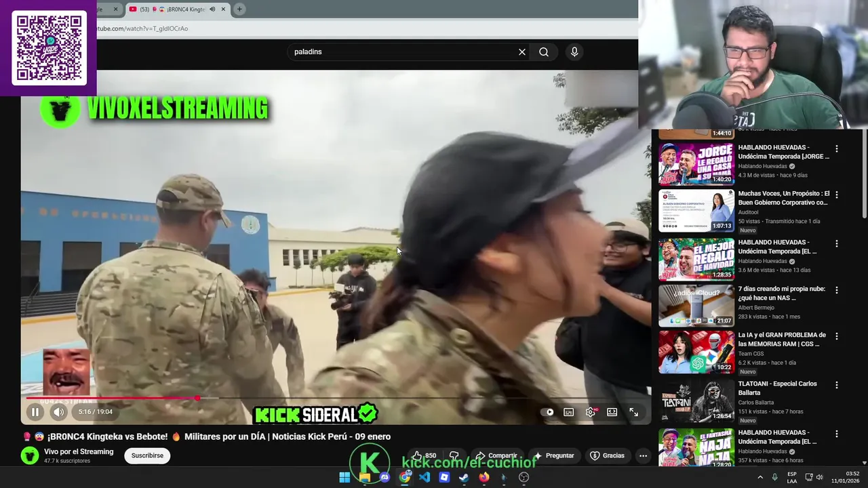Screen dimensions: 868x488
Task: Open Discord from taskbar
Action: [x=384, y=477]
